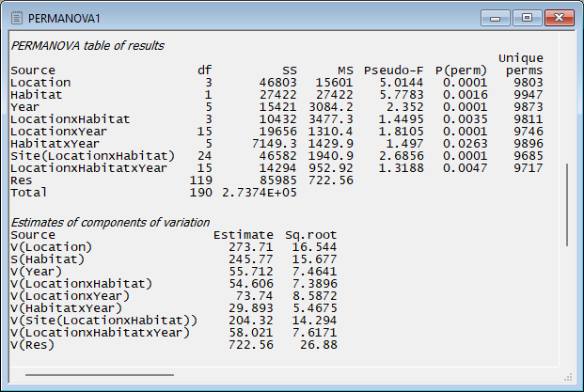Click the LocationxHabitatxYear source row in results table
The height and width of the screenshot is (392, 584).
[x=88, y=167]
